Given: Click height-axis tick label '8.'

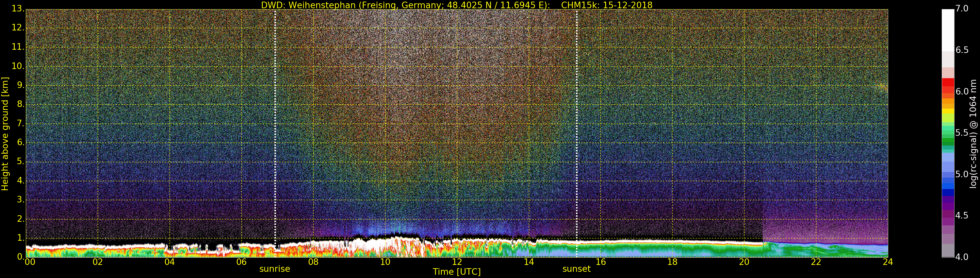Looking at the screenshot, I should [21, 104].
